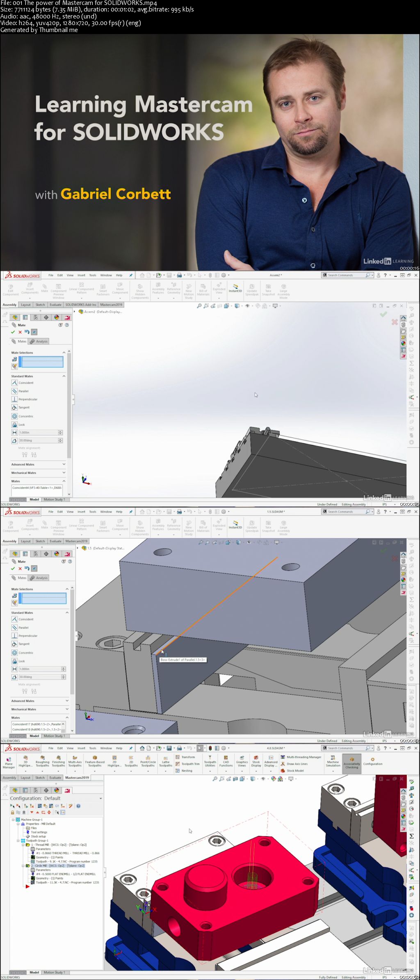Screen dimensions: 420x980
Task: Cancel the Mate with red X in Assem2 window
Action: tap(20, 332)
